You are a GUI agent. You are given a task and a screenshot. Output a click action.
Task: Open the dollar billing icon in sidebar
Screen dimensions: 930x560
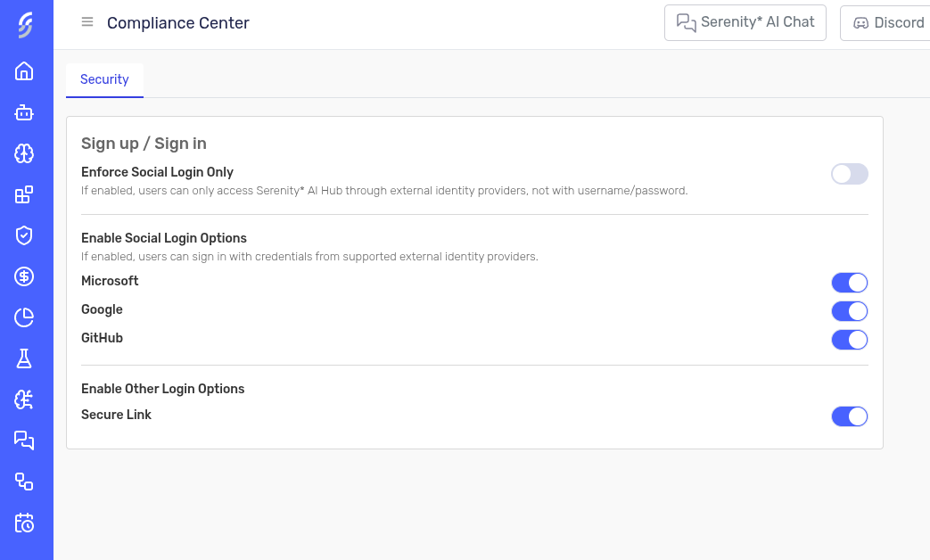24,276
